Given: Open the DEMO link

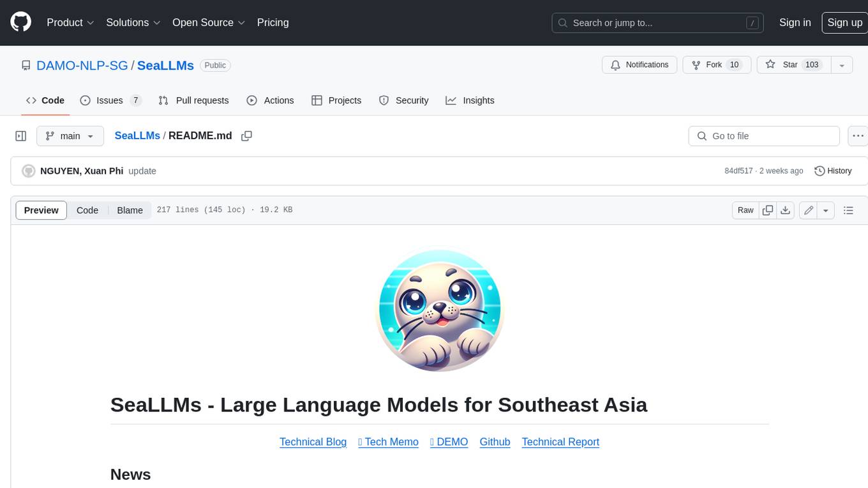Looking at the screenshot, I should tap(449, 442).
